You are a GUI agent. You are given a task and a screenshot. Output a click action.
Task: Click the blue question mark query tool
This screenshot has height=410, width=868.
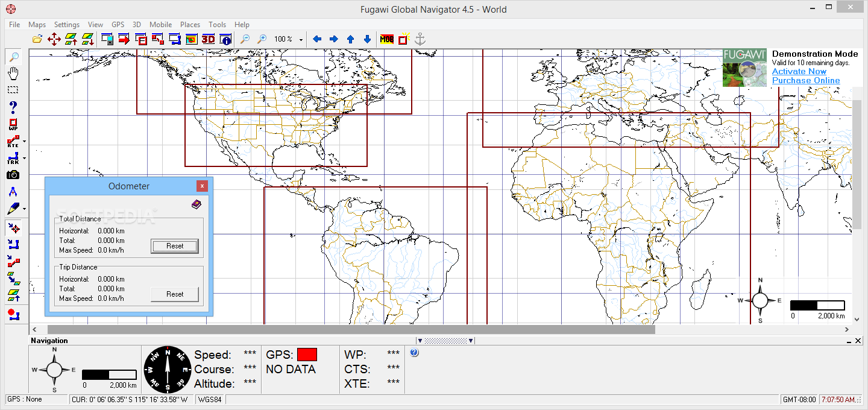pos(13,107)
